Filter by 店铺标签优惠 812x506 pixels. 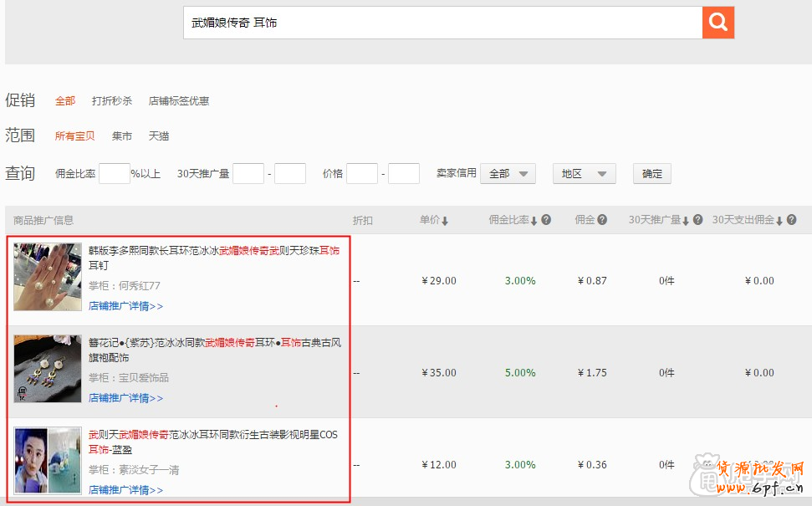(x=179, y=101)
